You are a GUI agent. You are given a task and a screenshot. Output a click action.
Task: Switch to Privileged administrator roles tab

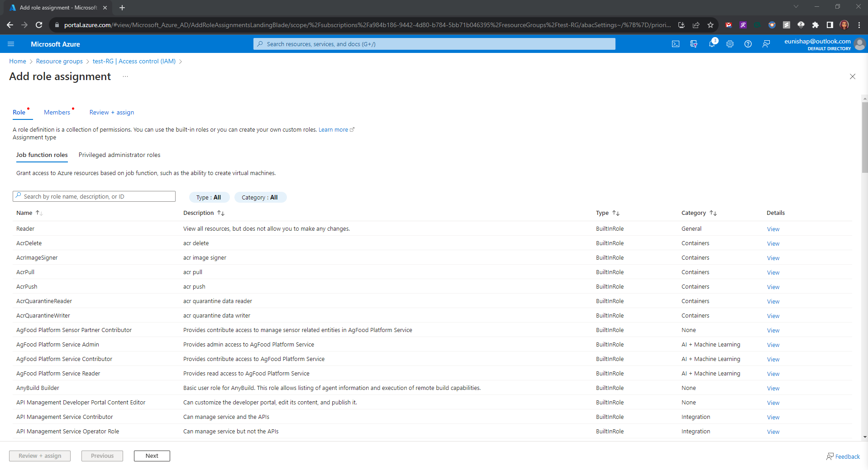tap(119, 155)
